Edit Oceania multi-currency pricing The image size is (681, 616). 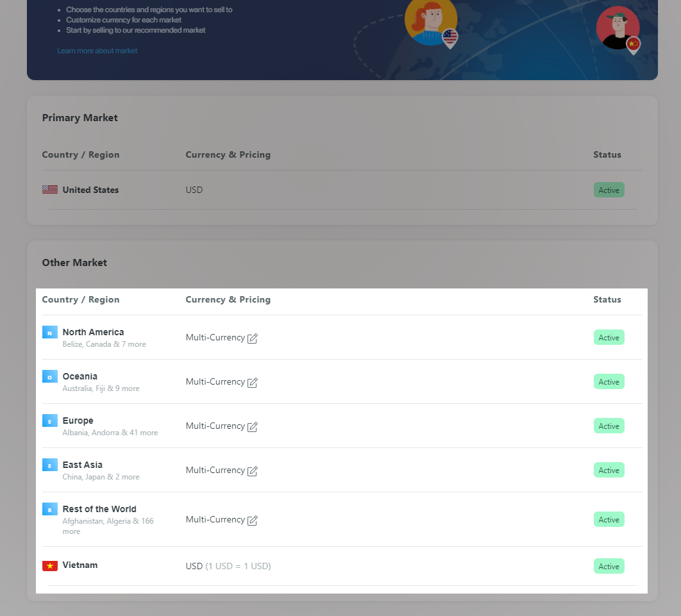(x=253, y=383)
